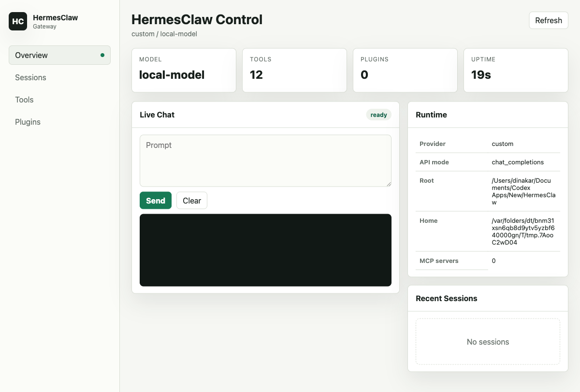Select the Model card showing local-model
The width and height of the screenshot is (580, 392).
(184, 70)
